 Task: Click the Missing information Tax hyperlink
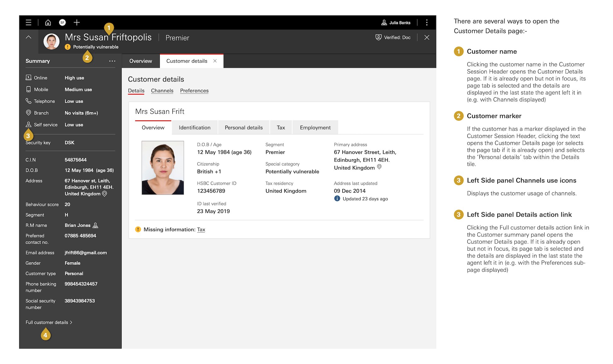pos(200,229)
